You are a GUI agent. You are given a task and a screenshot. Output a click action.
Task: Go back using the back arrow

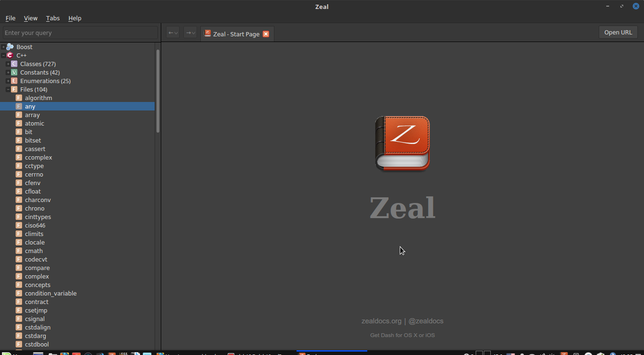click(x=173, y=33)
